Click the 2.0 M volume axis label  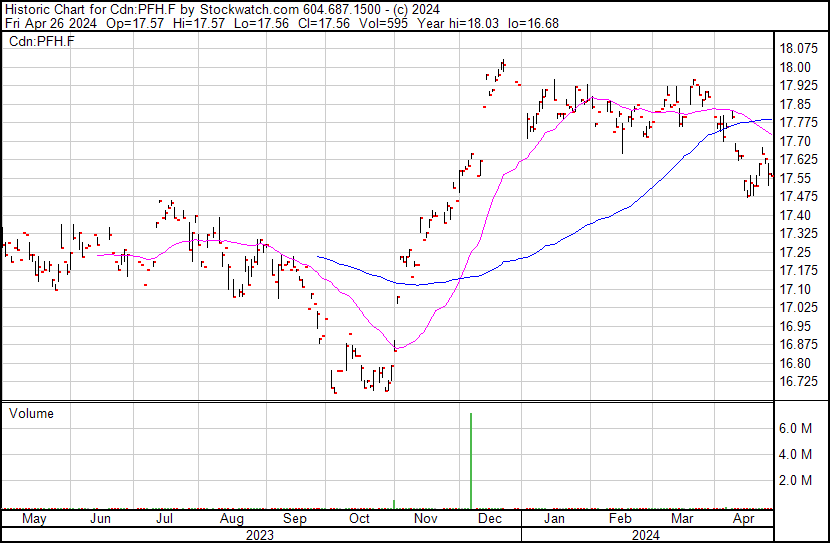coord(796,480)
